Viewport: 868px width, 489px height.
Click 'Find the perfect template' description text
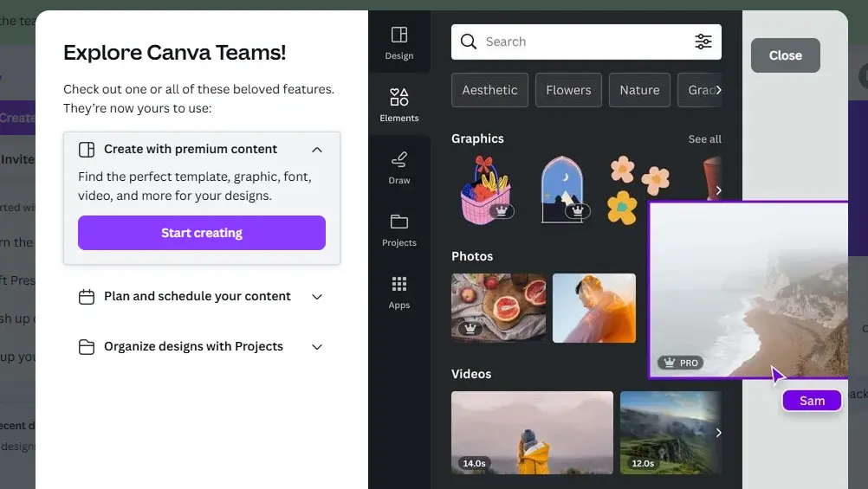(x=195, y=186)
